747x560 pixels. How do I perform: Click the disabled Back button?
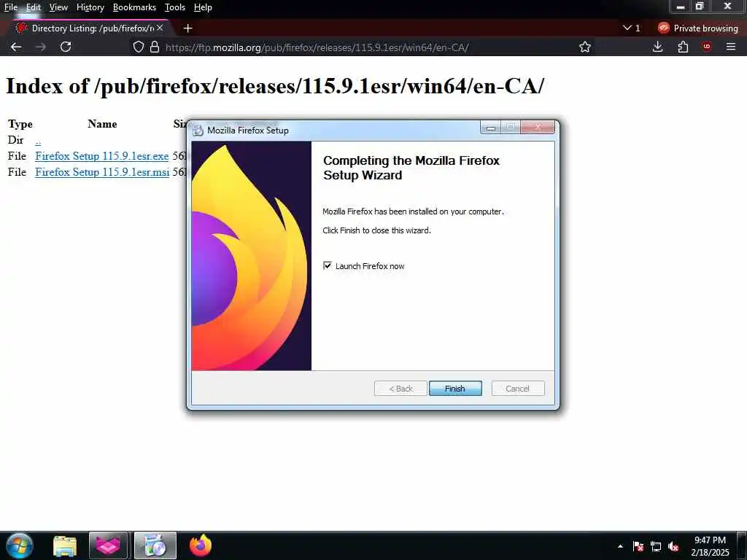pyautogui.click(x=400, y=388)
